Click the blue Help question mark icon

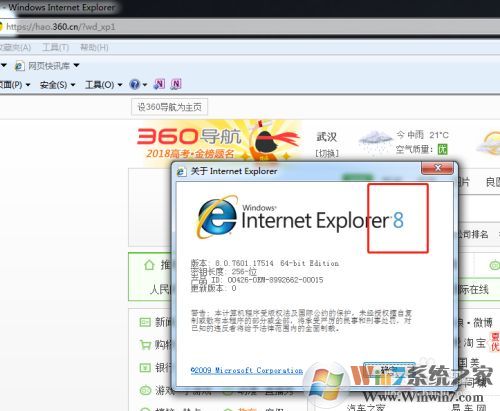coord(134,84)
